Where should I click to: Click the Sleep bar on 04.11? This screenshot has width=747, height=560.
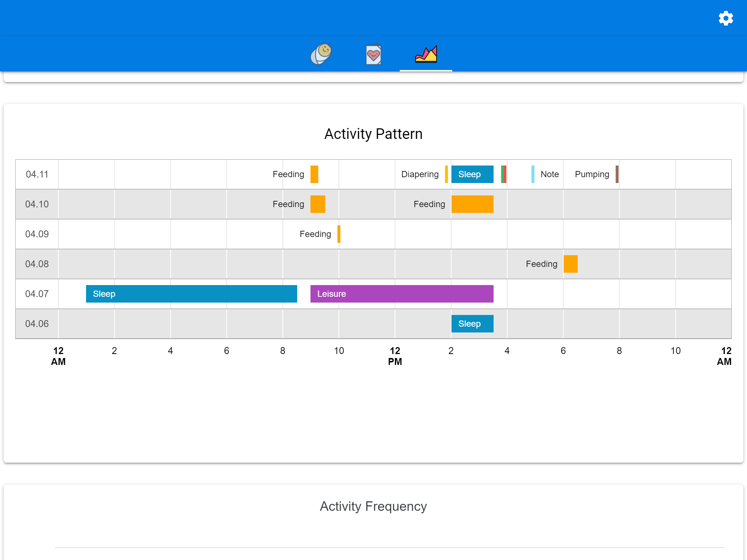pyautogui.click(x=472, y=174)
